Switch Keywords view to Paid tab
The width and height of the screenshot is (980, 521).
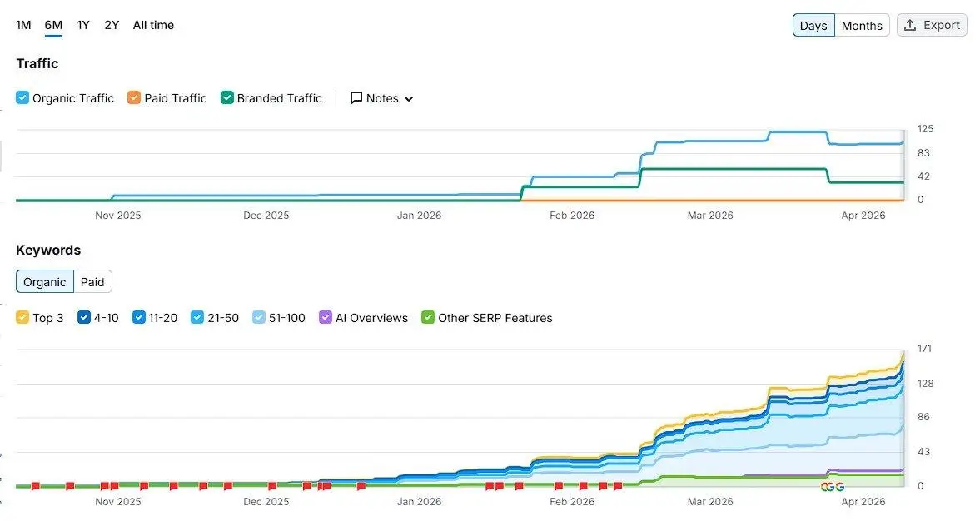92,282
